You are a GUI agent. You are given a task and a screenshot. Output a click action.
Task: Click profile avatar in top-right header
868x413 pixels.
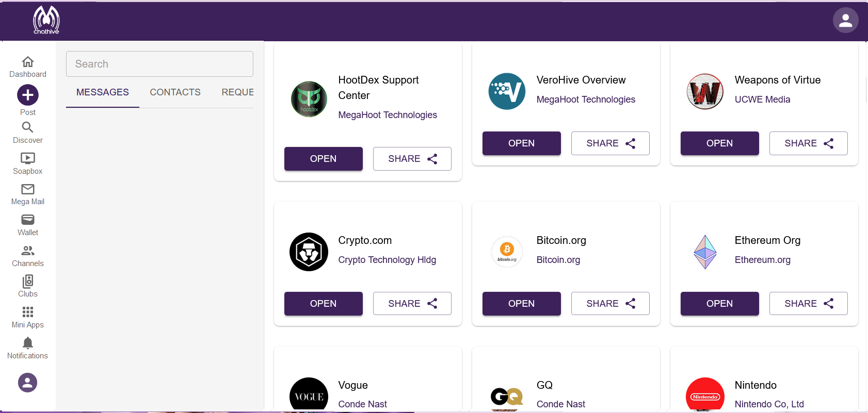pyautogui.click(x=845, y=21)
